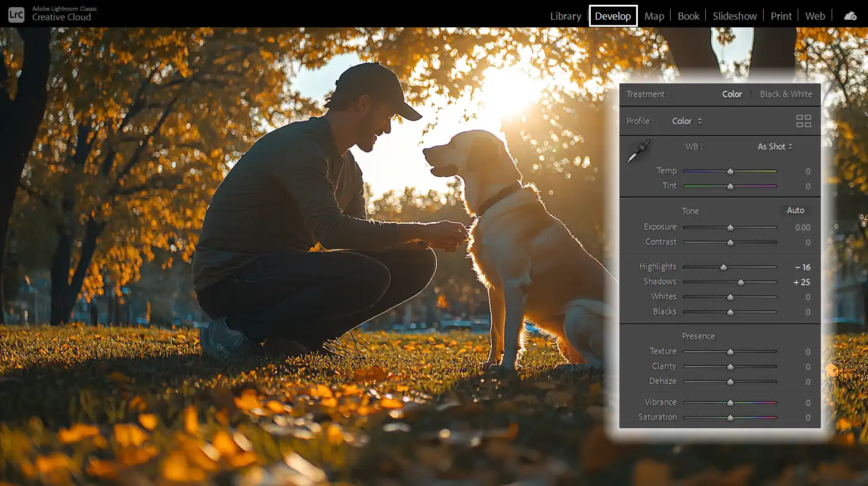Click the Clarity slider handle
This screenshot has height=486, width=868.
730,367
